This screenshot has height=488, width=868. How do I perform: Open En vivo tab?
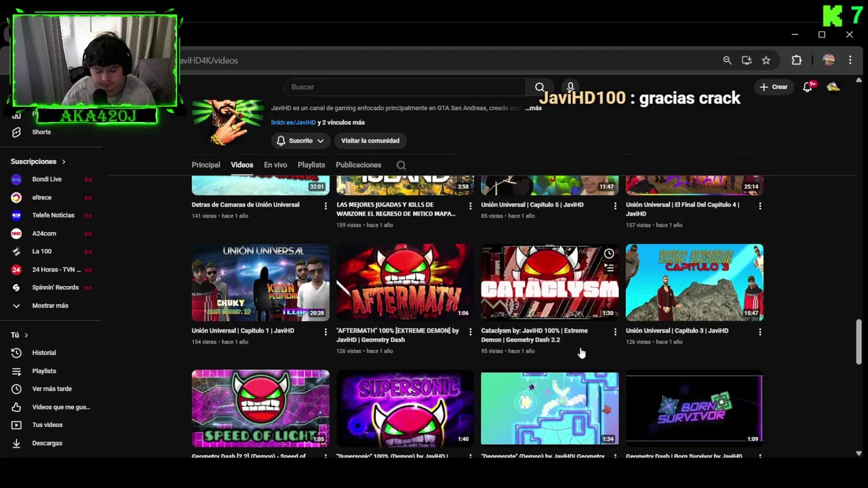pos(275,165)
